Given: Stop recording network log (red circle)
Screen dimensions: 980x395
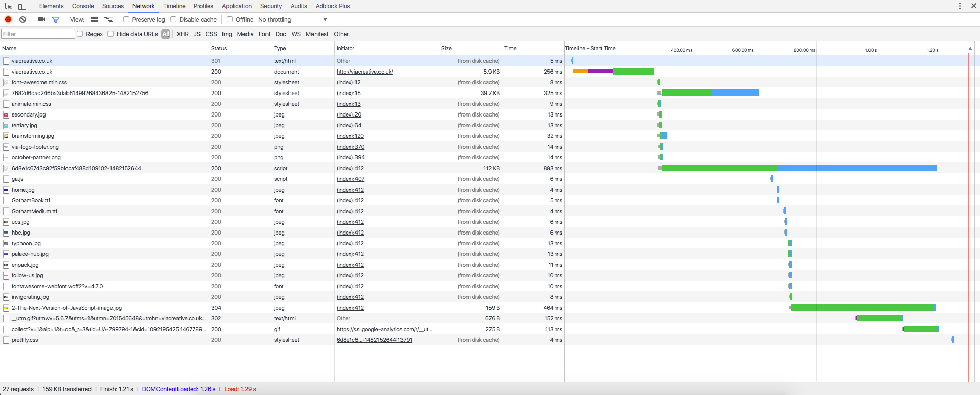Looking at the screenshot, I should coord(8,19).
